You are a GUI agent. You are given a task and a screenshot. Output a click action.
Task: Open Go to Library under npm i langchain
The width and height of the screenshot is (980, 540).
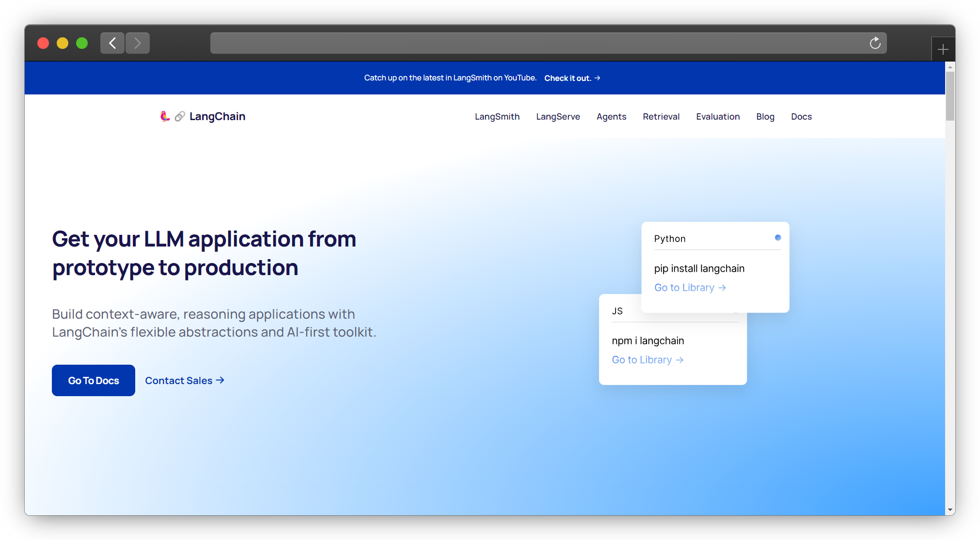[x=648, y=360]
